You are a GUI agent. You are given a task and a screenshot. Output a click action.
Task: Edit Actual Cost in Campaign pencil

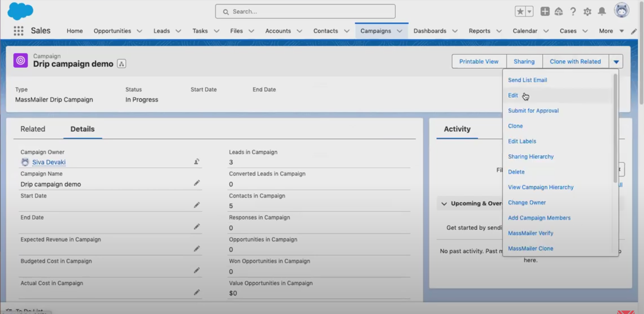tap(197, 292)
